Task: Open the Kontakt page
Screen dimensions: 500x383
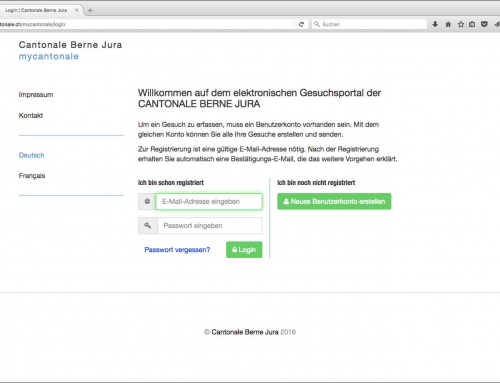Action: pos(31,115)
